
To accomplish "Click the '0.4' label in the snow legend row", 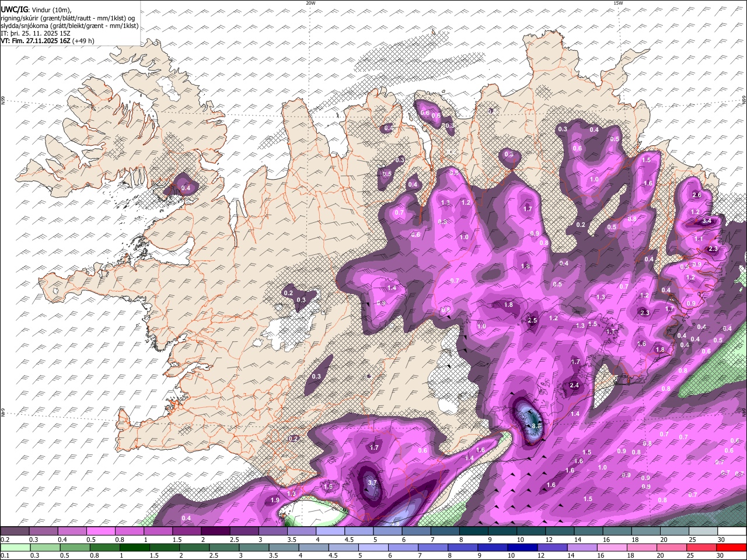I will tap(62, 540).
